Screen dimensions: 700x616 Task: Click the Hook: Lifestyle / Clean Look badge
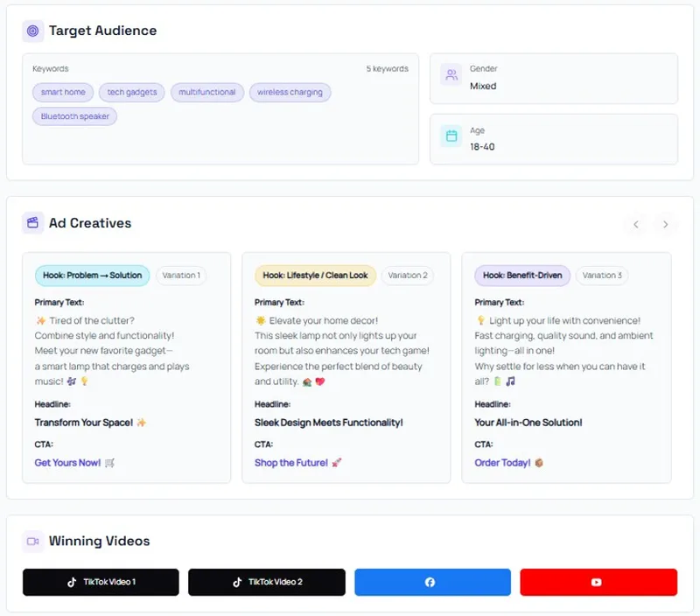(315, 276)
